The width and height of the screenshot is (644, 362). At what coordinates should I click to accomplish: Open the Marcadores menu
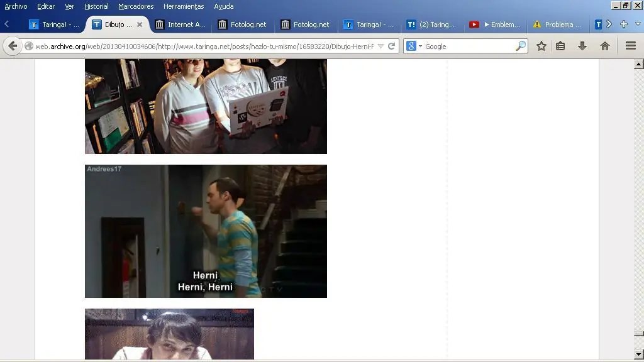coord(136,6)
